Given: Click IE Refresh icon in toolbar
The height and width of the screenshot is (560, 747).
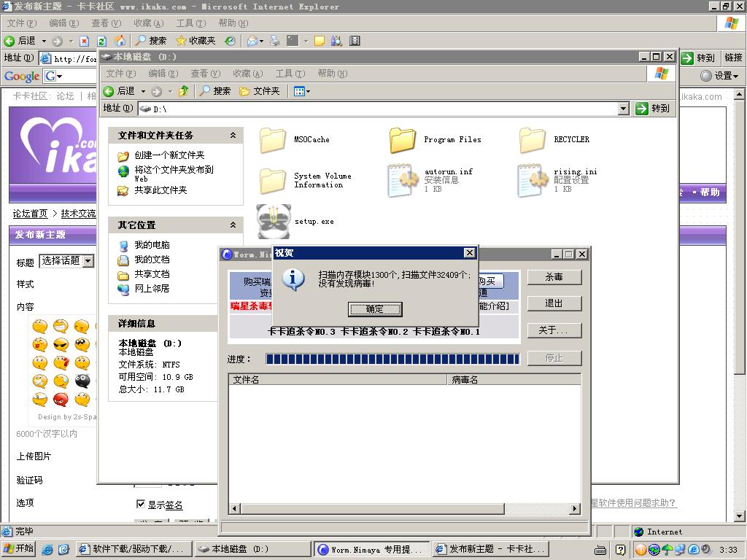Looking at the screenshot, I should pos(101,41).
